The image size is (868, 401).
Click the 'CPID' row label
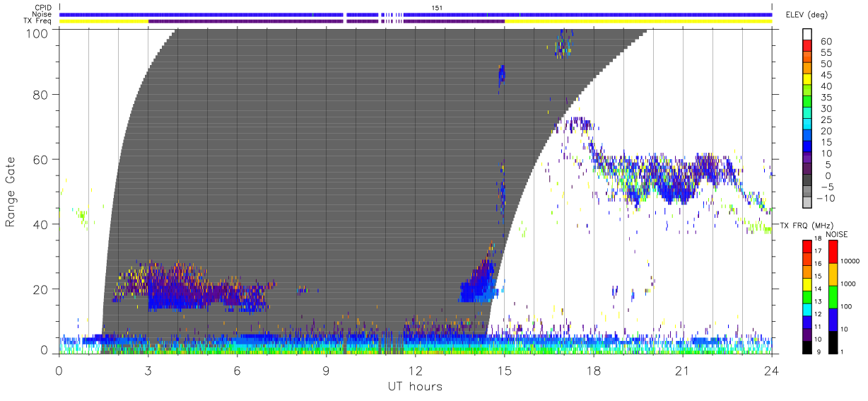click(43, 8)
